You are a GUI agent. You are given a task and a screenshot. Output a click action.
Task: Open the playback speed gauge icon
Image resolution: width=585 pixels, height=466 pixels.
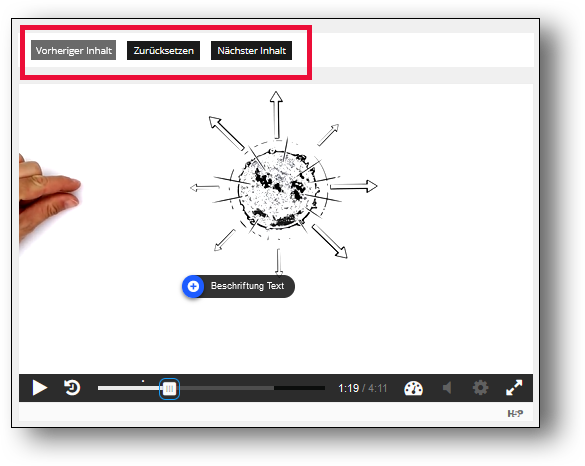pos(413,388)
